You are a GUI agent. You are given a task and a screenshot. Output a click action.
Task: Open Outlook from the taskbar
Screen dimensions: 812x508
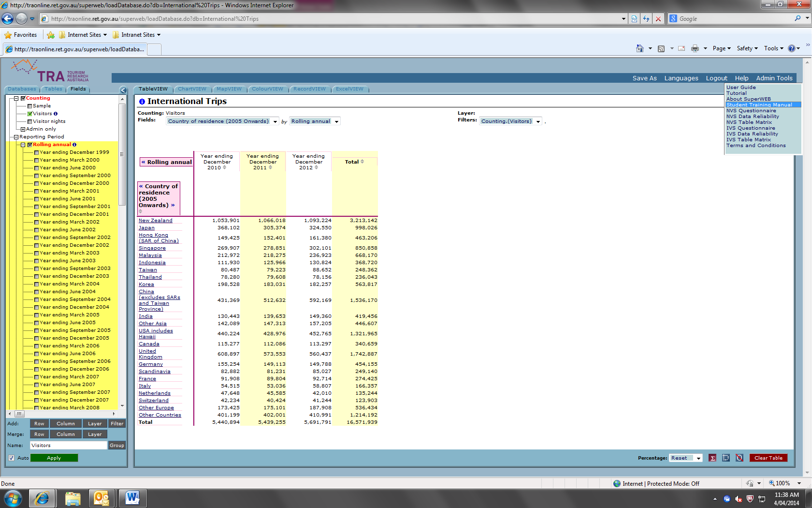(102, 498)
